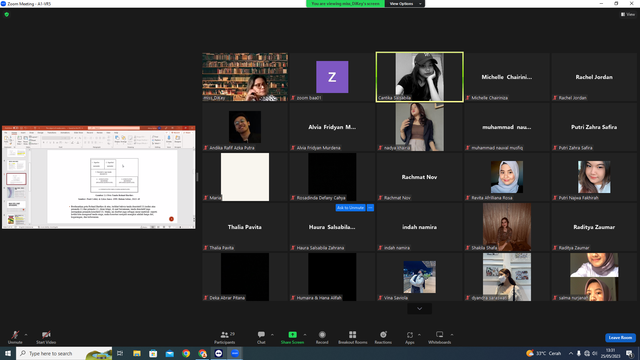Screen dimensions: 640x360
Task: Open the Participants panel
Action: point(224,337)
